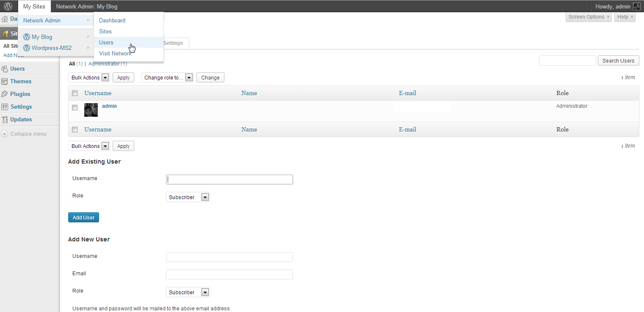644x312 pixels.
Task: Click the WordPress logo in admin bar
Action: 8,6
